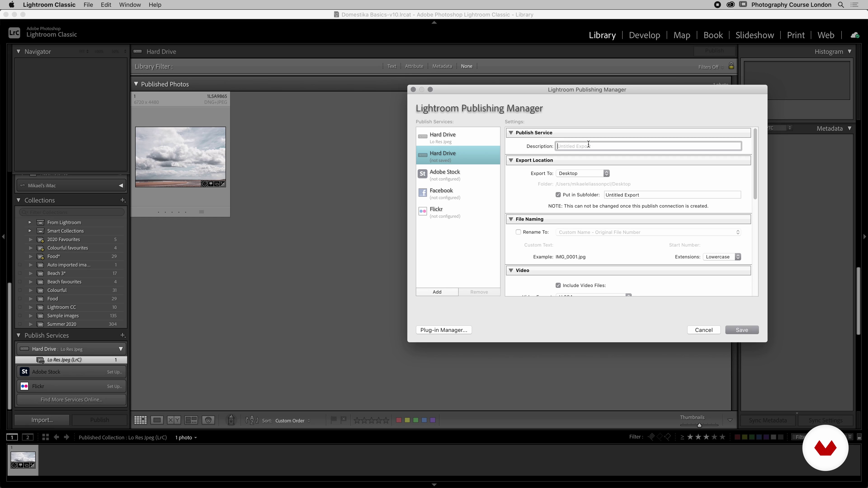Click the clouds photo thumbnail in grid
868x488 pixels.
tap(180, 157)
